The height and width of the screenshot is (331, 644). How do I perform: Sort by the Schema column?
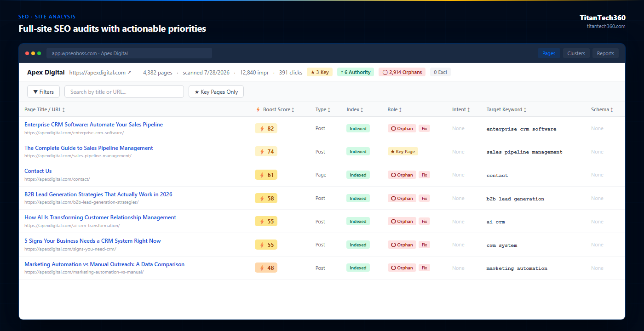pyautogui.click(x=602, y=109)
